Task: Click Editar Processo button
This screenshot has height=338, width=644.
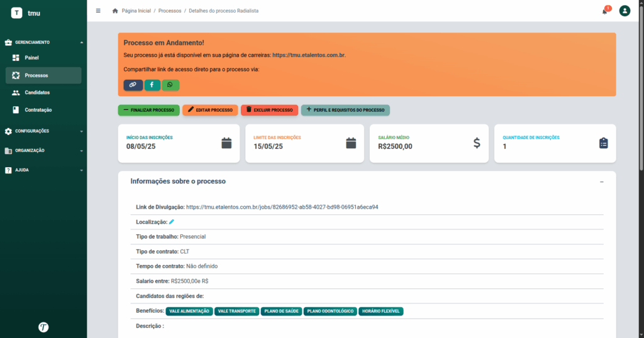Action: (x=210, y=110)
